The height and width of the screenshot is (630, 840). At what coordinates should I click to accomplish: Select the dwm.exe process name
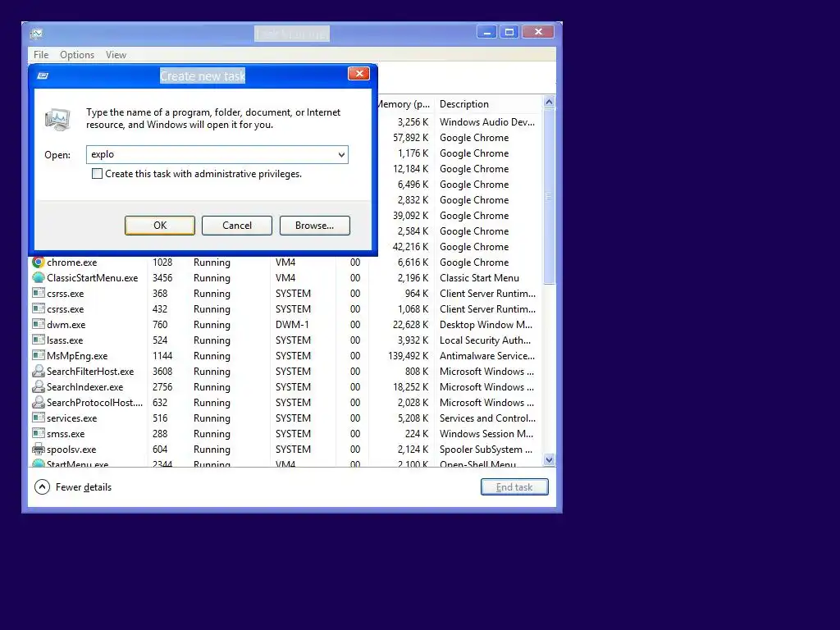(66, 325)
